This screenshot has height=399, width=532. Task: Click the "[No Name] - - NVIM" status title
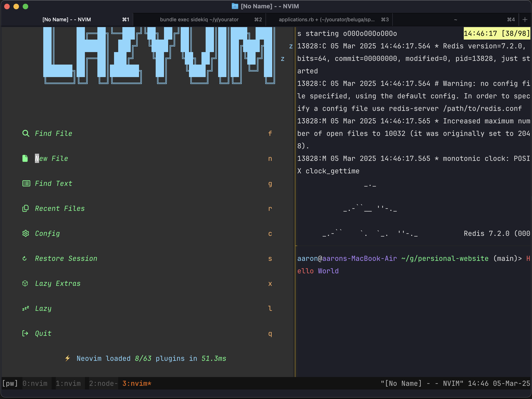click(x=422, y=383)
